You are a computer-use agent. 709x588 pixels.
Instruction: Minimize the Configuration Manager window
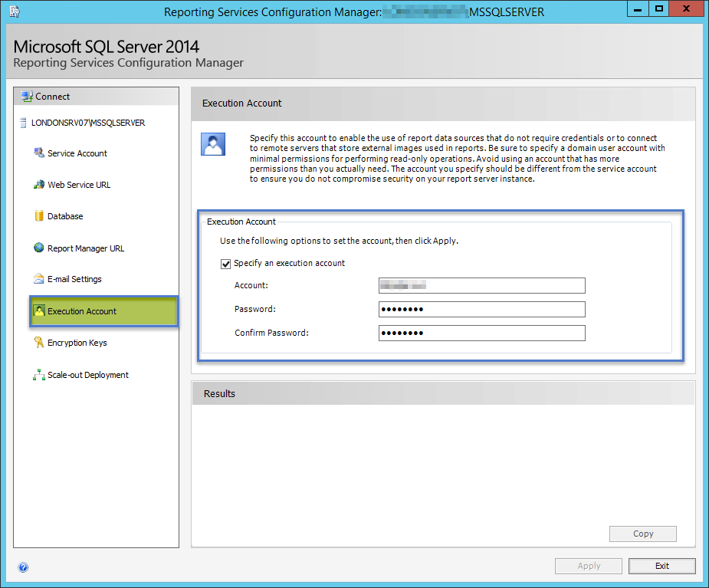click(638, 9)
